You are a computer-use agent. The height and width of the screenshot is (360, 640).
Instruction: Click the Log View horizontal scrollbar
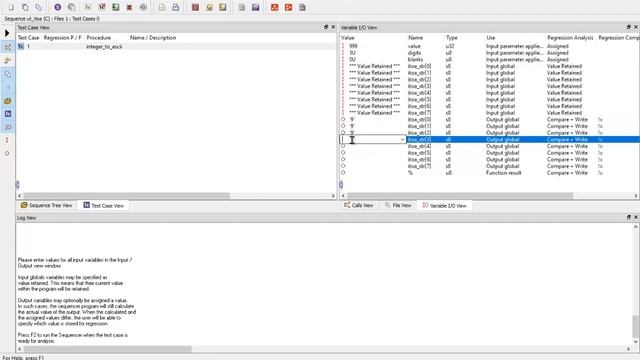pos(107,349)
